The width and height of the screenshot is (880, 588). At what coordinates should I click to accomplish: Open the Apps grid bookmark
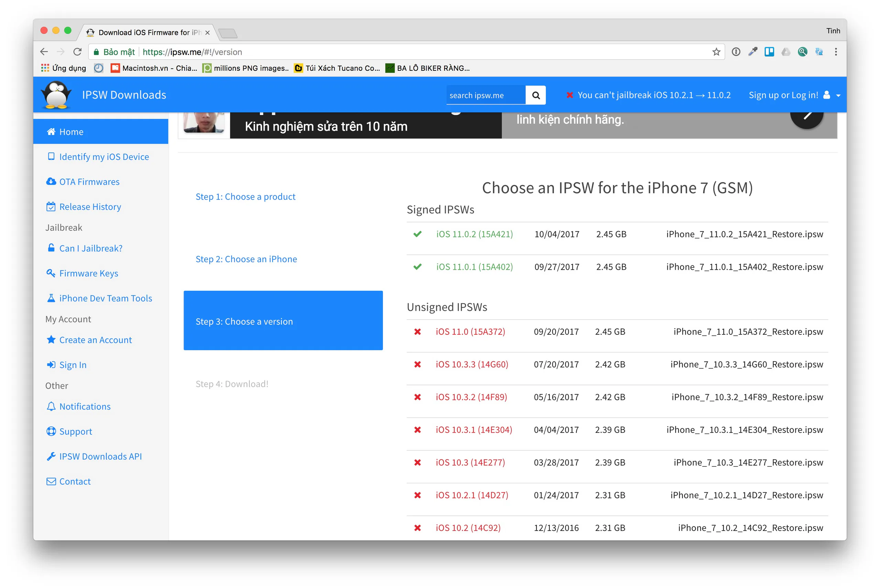(x=63, y=68)
